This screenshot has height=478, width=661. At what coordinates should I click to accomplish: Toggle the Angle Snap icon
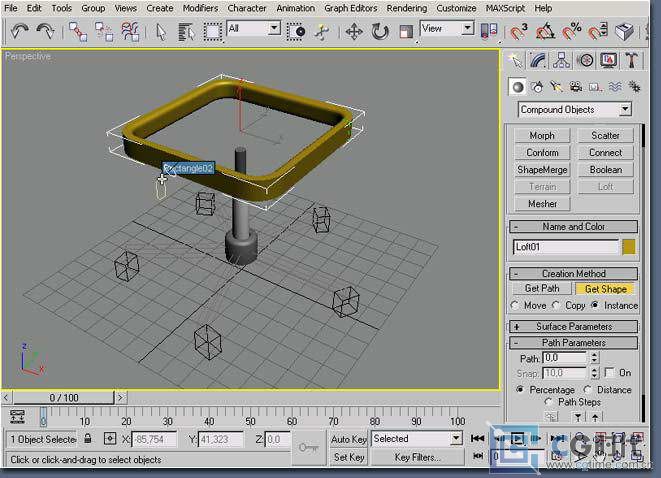point(545,32)
